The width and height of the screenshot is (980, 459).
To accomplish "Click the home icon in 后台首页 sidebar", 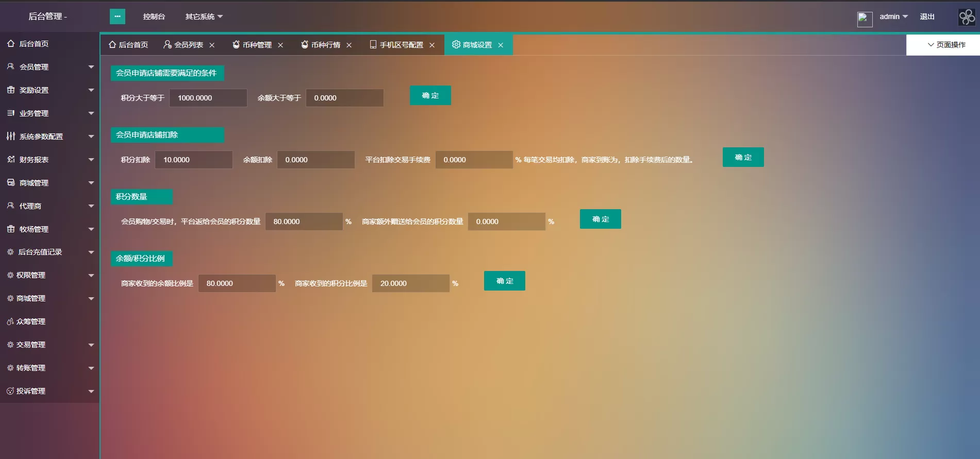I will pos(11,44).
